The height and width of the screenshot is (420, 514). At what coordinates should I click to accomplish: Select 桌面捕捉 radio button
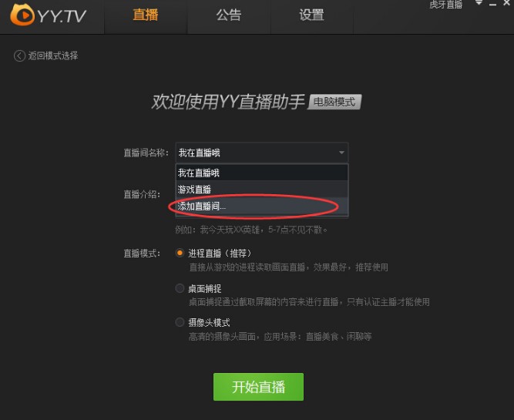point(180,288)
